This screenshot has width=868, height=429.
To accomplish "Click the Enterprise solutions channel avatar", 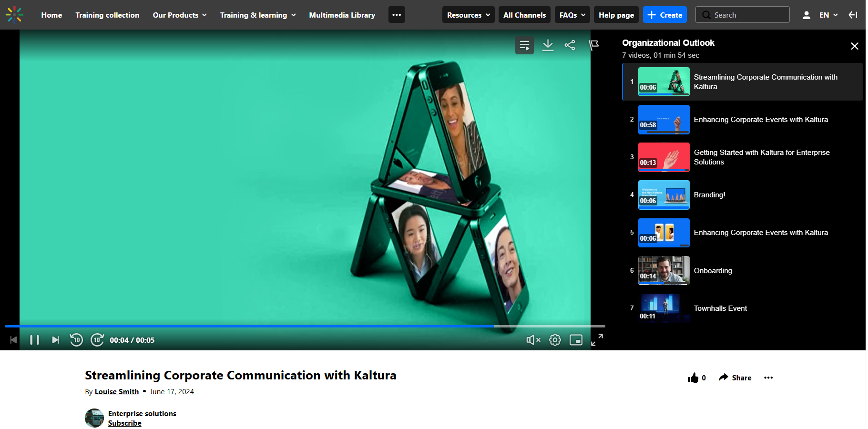I will 94,418.
